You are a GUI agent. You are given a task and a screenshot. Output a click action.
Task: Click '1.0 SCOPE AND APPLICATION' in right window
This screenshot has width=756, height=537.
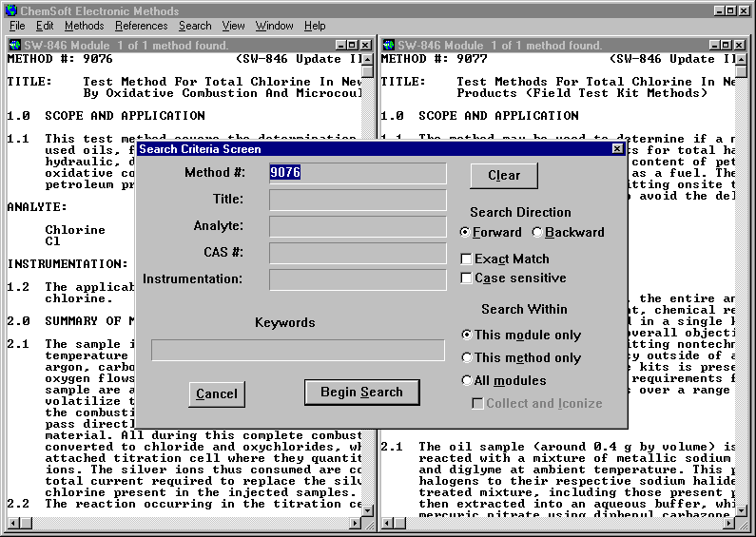click(x=479, y=116)
